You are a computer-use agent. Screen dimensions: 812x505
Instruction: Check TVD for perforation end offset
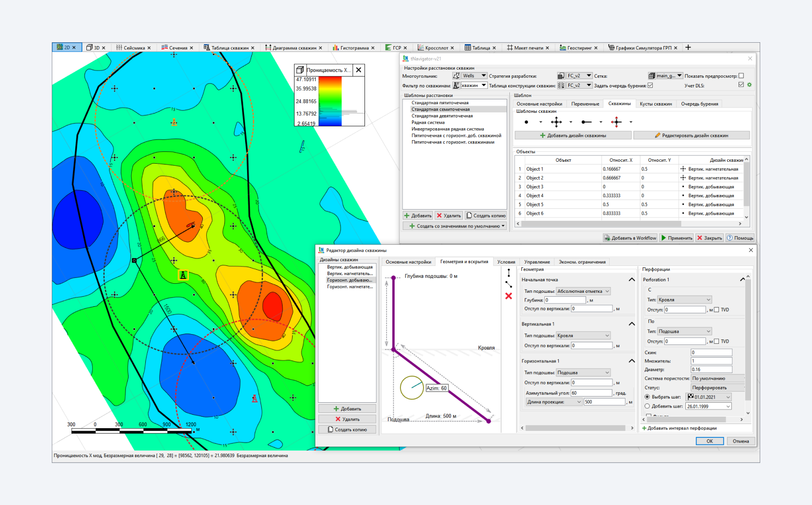717,341
